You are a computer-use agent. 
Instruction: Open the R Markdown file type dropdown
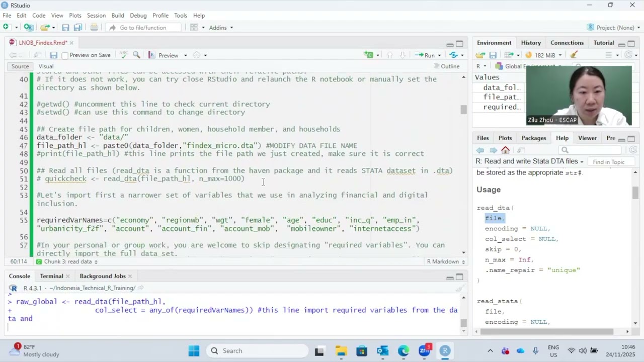(x=446, y=261)
